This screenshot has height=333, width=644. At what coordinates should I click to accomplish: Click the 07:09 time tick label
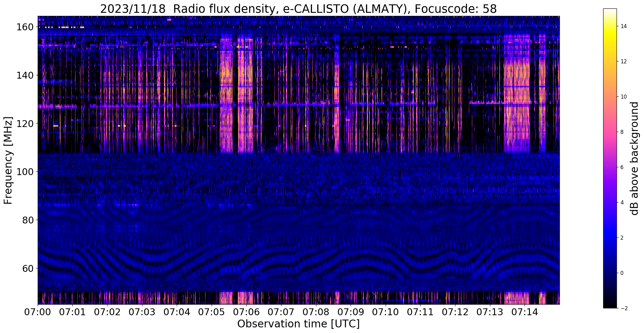click(x=351, y=312)
